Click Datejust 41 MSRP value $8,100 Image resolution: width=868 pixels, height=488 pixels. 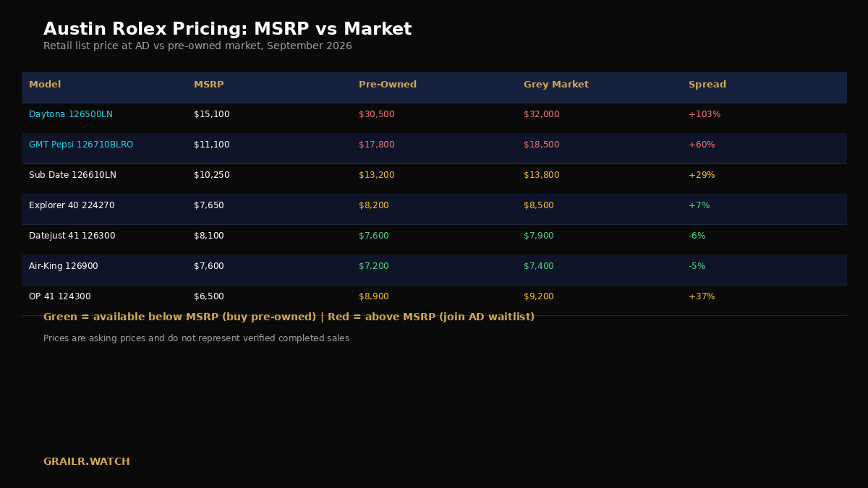[x=209, y=236]
